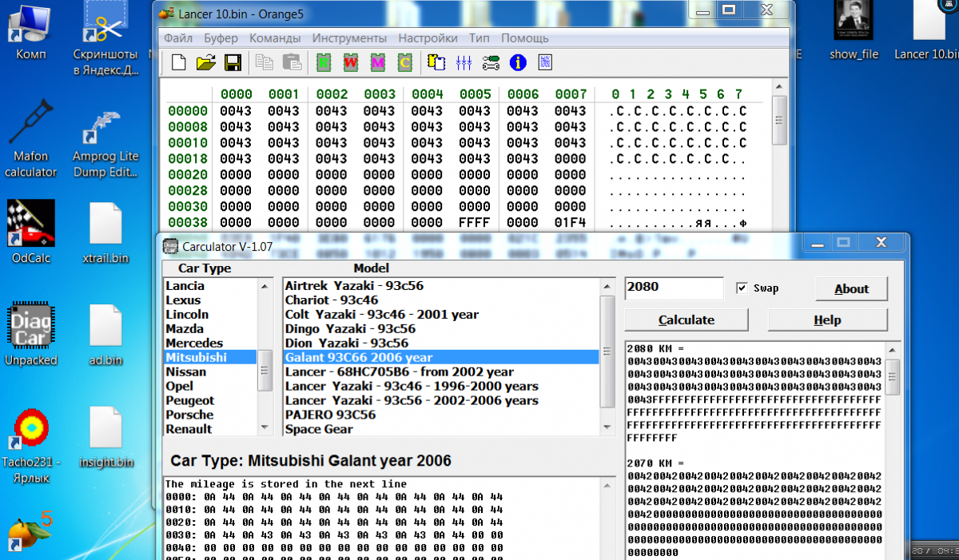The width and height of the screenshot is (959, 560).
Task: Click the Car Type list's down scroll arrow
Action: point(265,429)
